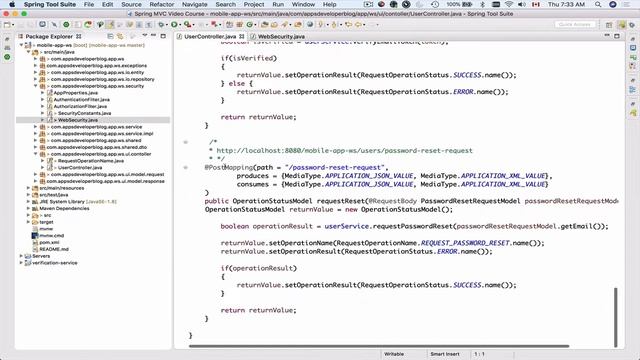Click the green circle icon in left trim bar
This screenshot has height=360, width=640.
[7, 57]
